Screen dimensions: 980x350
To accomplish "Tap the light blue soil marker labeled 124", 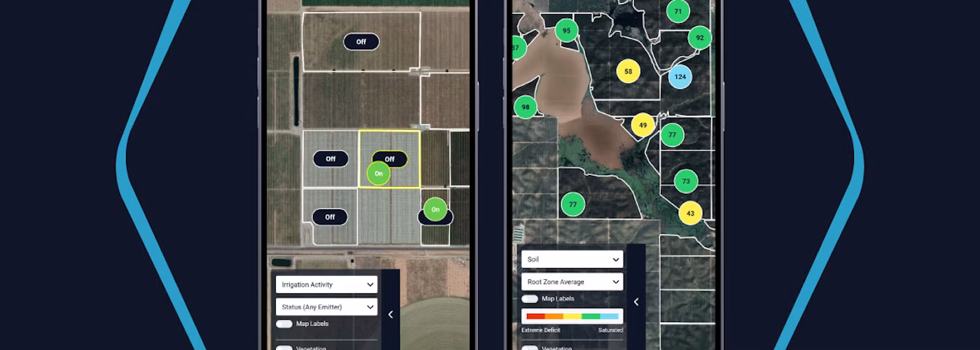I will click(680, 76).
